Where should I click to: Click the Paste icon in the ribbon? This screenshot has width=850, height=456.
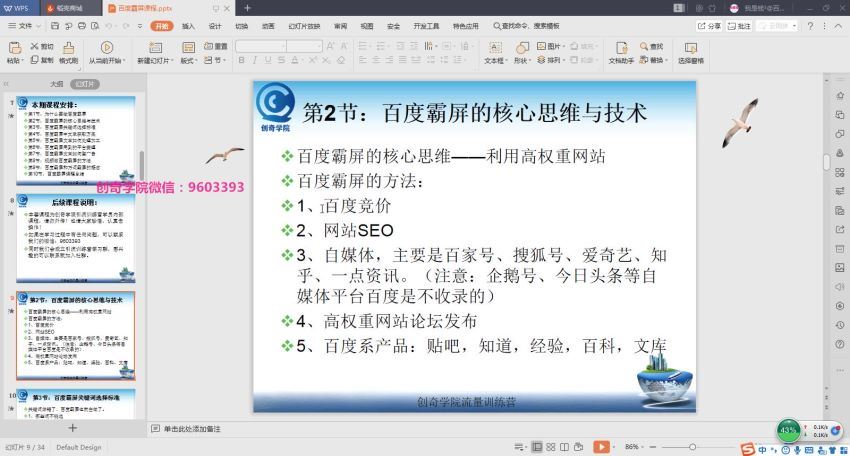(15, 48)
